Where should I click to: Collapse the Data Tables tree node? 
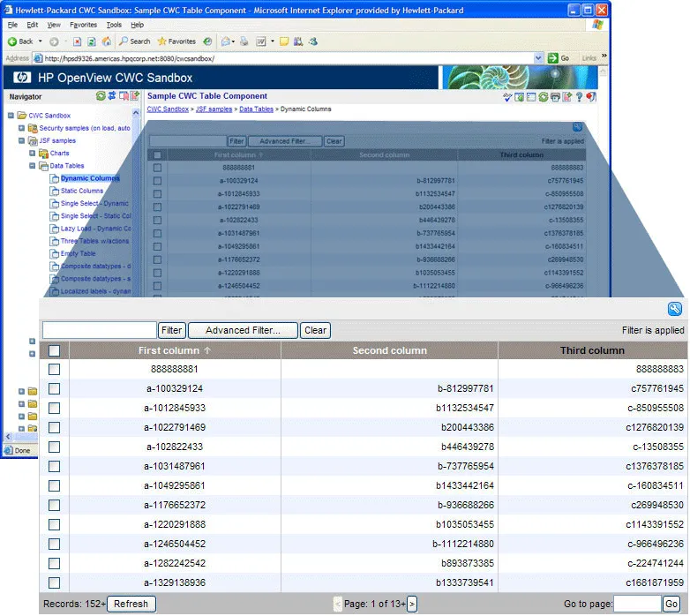(32, 165)
